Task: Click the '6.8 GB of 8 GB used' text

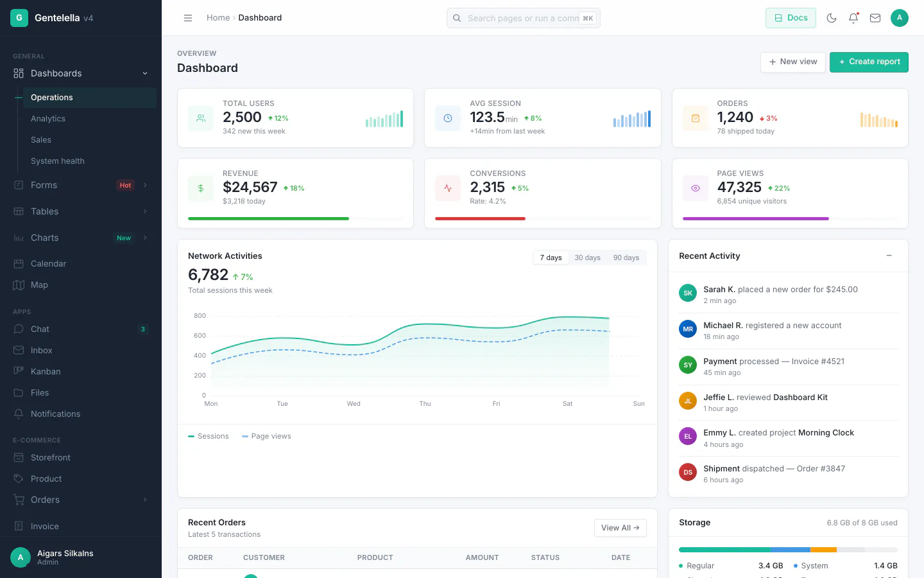Action: pyautogui.click(x=862, y=523)
